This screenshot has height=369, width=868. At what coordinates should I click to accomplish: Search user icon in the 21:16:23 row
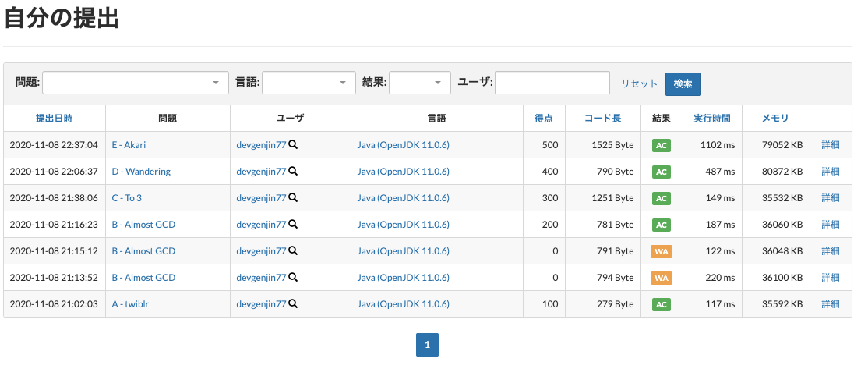pos(294,225)
